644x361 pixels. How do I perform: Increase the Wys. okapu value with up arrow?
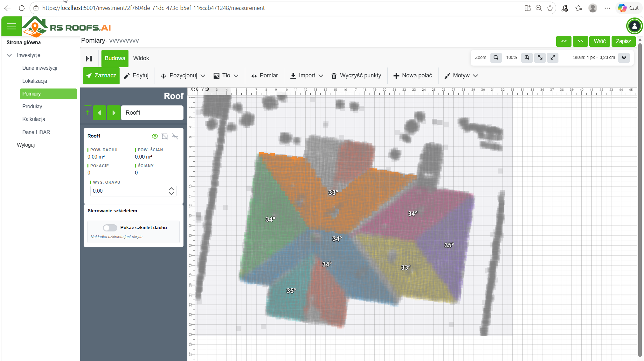[171, 189]
